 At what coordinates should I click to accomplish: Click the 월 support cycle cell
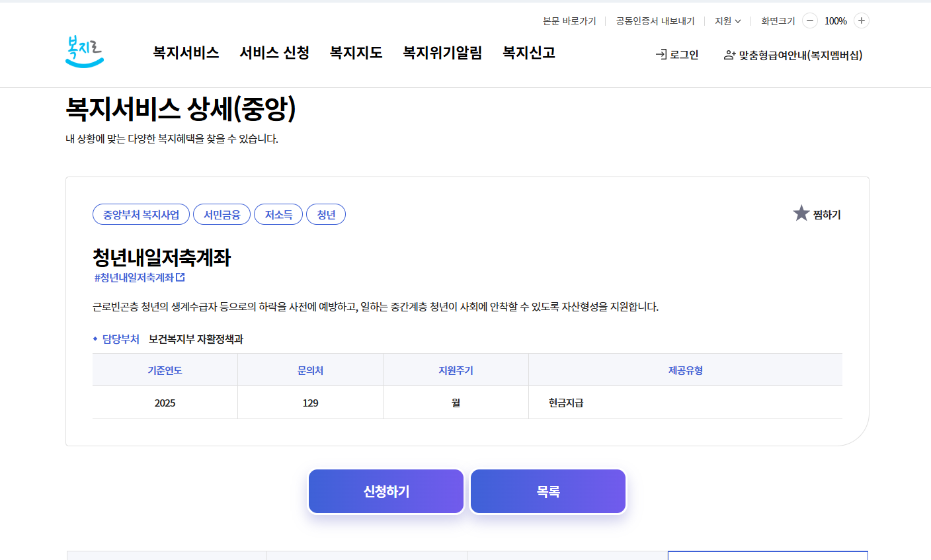pyautogui.click(x=456, y=403)
